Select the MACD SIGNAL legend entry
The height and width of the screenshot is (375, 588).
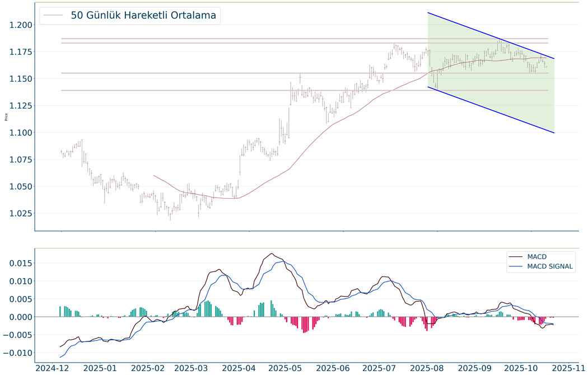tap(550, 267)
